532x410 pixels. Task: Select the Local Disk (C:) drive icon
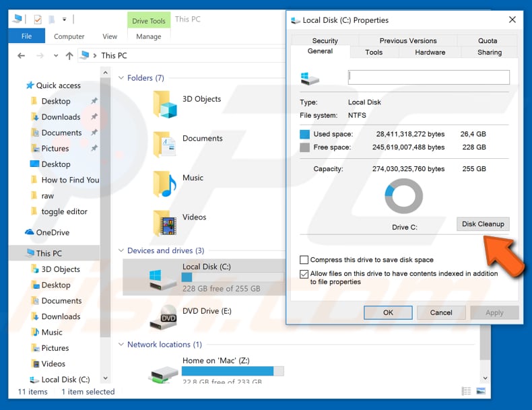click(163, 279)
